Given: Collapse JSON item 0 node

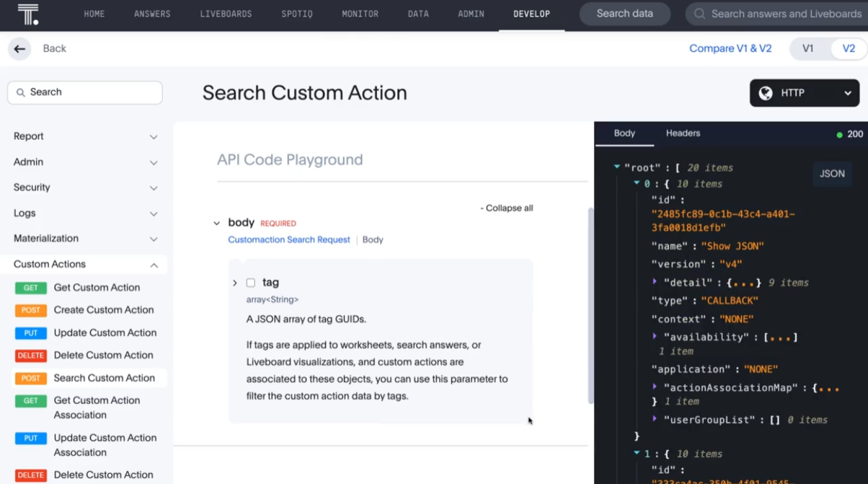Looking at the screenshot, I should coord(637,183).
